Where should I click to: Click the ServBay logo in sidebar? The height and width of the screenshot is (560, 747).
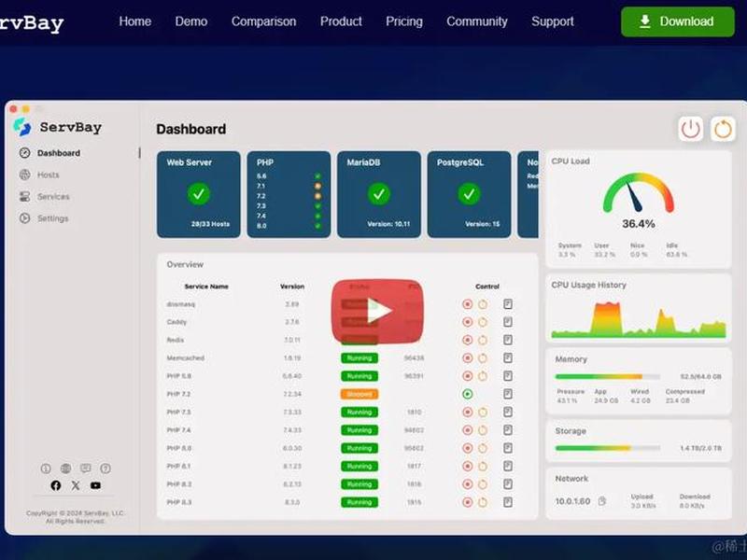[x=57, y=127]
